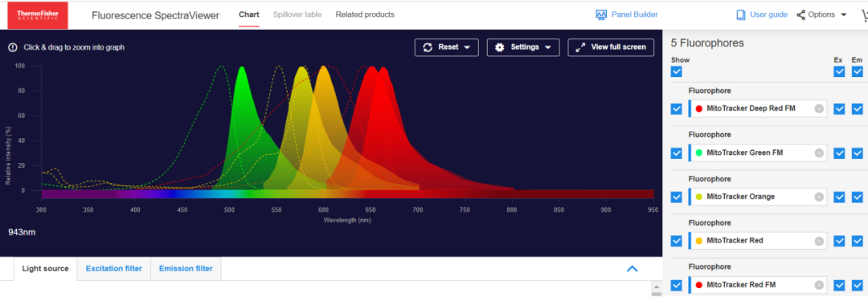Toggle excitation checkbox for MitoTracker Green FM
Viewport: 868px width, 297px height.
coord(839,153)
